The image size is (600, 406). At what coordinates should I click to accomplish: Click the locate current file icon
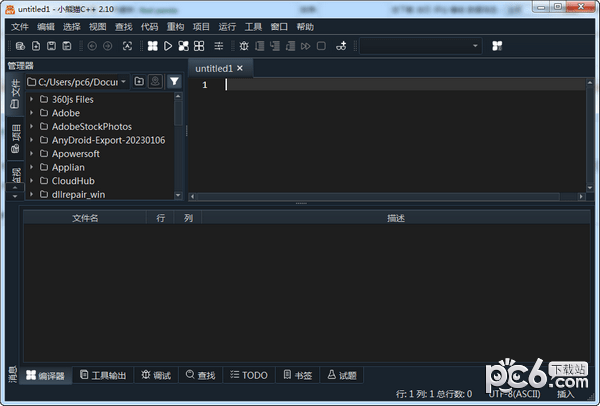pyautogui.click(x=155, y=82)
